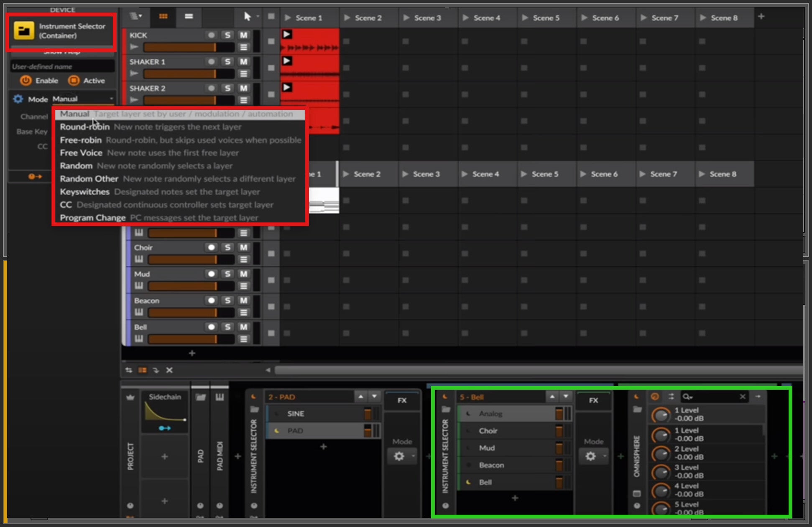812x527 pixels.
Task: Choose Round-robin mode from the menu
Action: (x=84, y=127)
